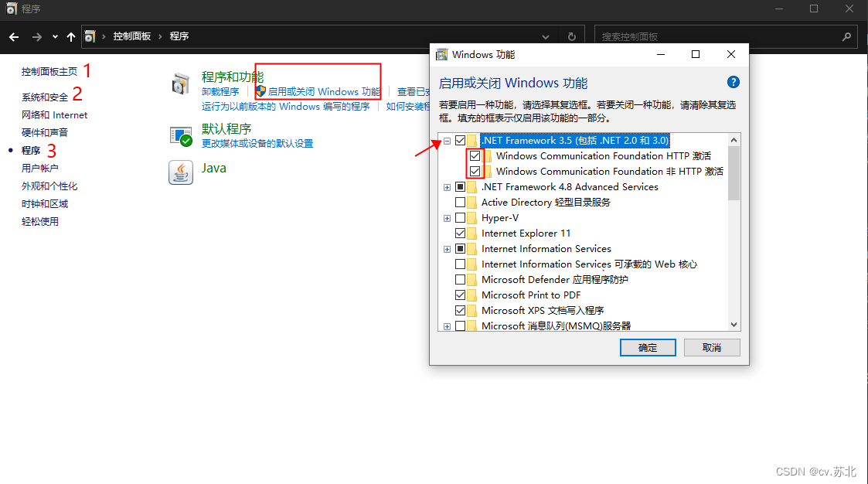The image size is (868, 484).
Task: Uncheck the .NET Framework 3.5 checkbox
Action: click(460, 141)
